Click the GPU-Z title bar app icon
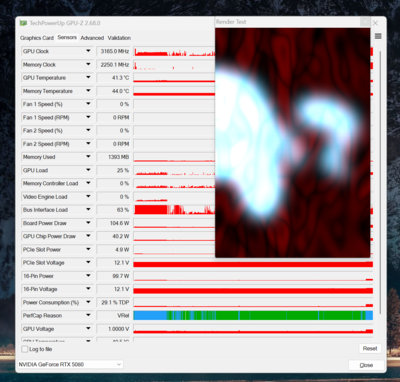This screenshot has height=382, width=400. [23, 23]
